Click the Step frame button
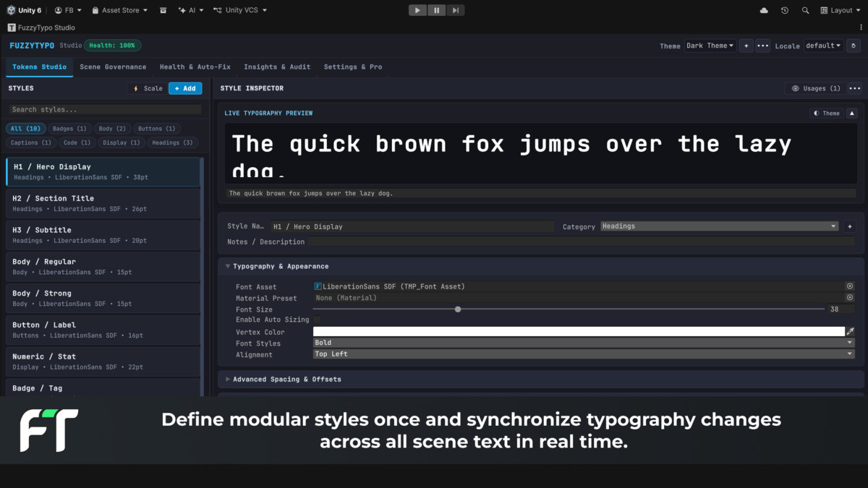The height and width of the screenshot is (488, 868). pos(455,10)
